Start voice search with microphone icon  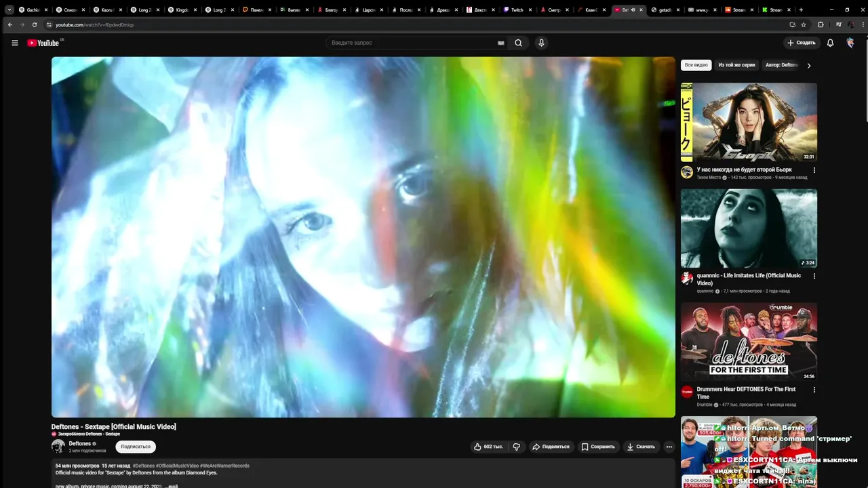pyautogui.click(x=541, y=43)
